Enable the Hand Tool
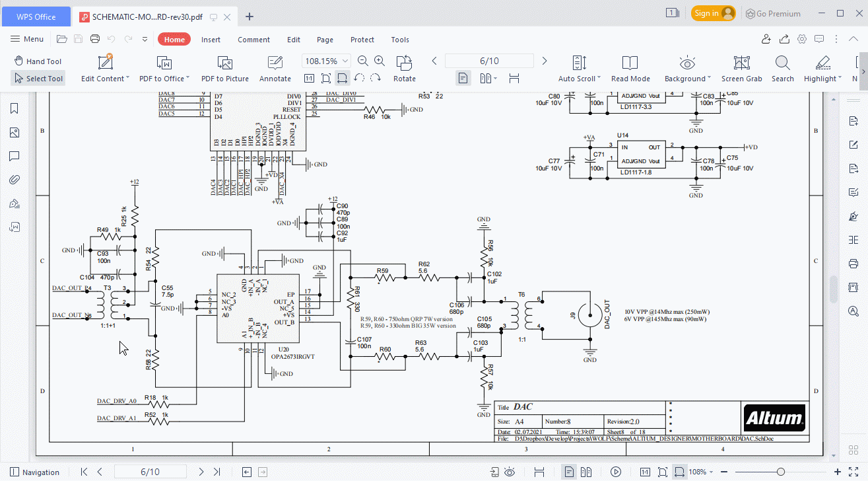The height and width of the screenshot is (481, 868). (38, 61)
